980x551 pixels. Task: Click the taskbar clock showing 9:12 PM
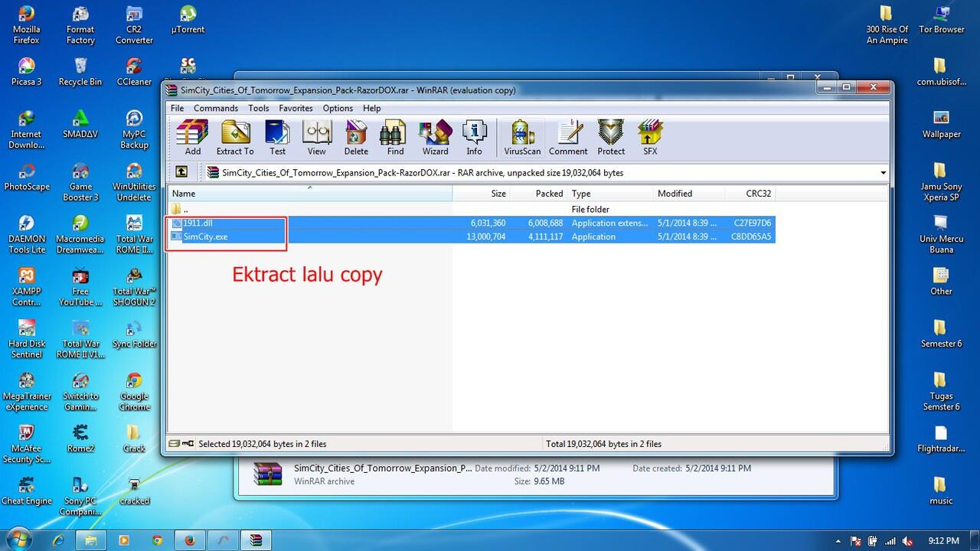click(943, 540)
